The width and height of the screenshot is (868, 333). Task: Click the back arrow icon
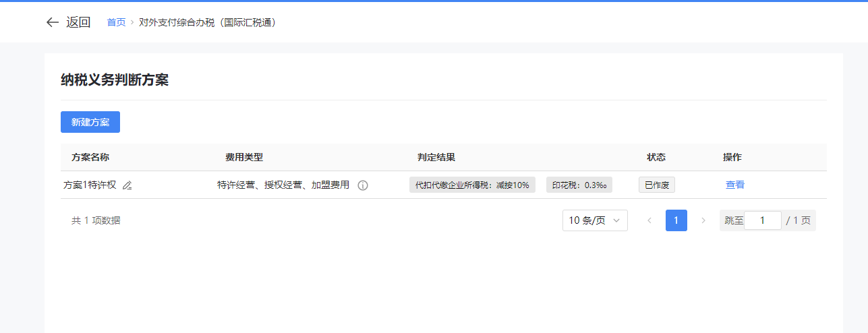pos(52,22)
